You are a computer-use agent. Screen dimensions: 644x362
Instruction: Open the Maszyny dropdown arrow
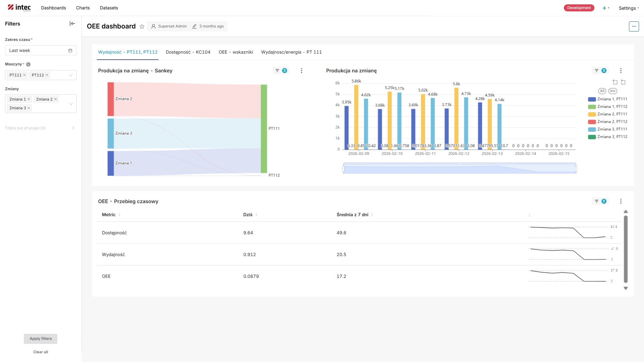(x=71, y=75)
